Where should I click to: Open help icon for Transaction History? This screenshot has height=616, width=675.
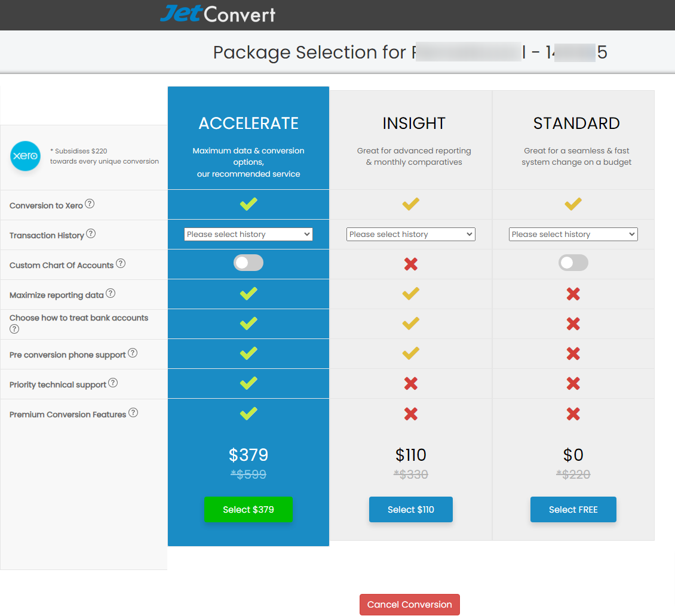[91, 233]
